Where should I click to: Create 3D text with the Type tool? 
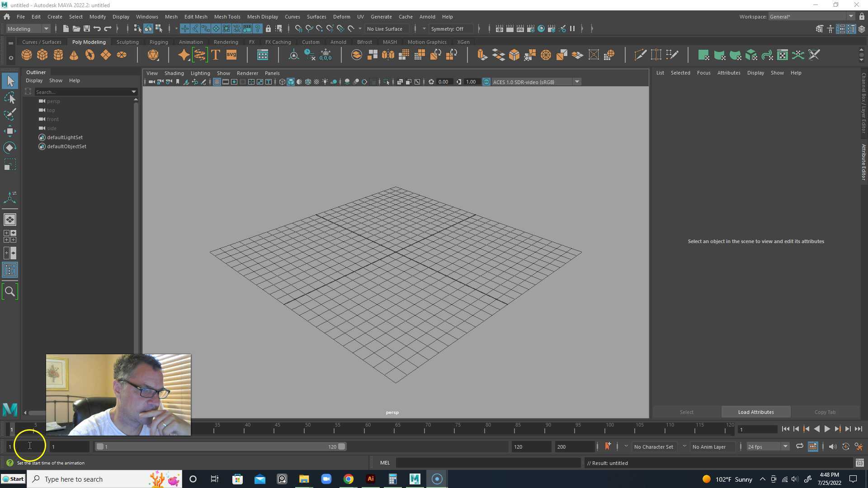coord(216,55)
